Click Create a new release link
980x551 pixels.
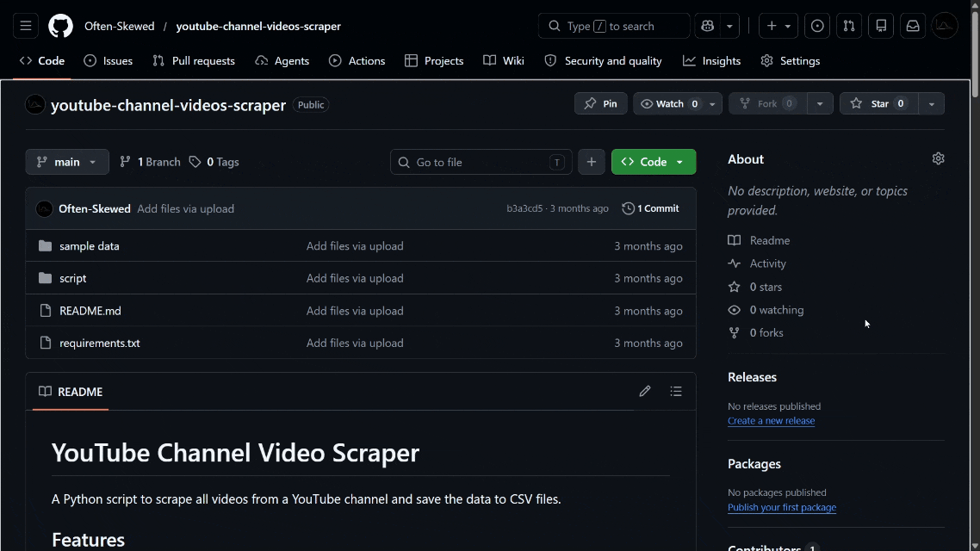pyautogui.click(x=772, y=421)
